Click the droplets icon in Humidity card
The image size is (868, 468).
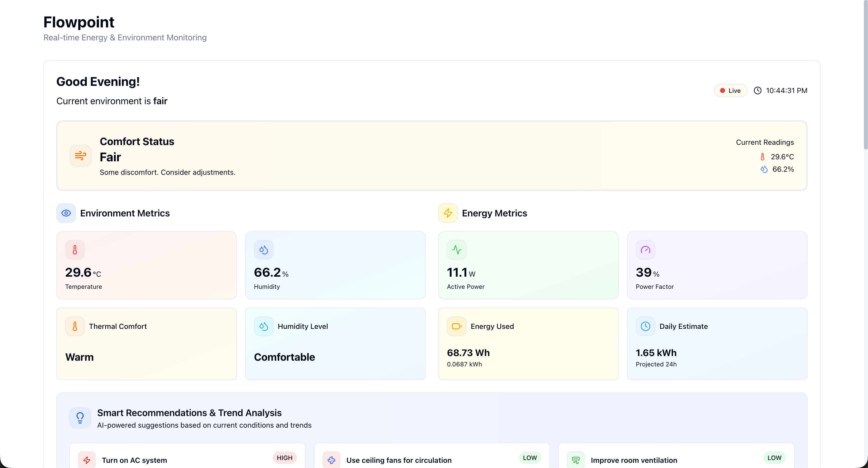point(263,250)
